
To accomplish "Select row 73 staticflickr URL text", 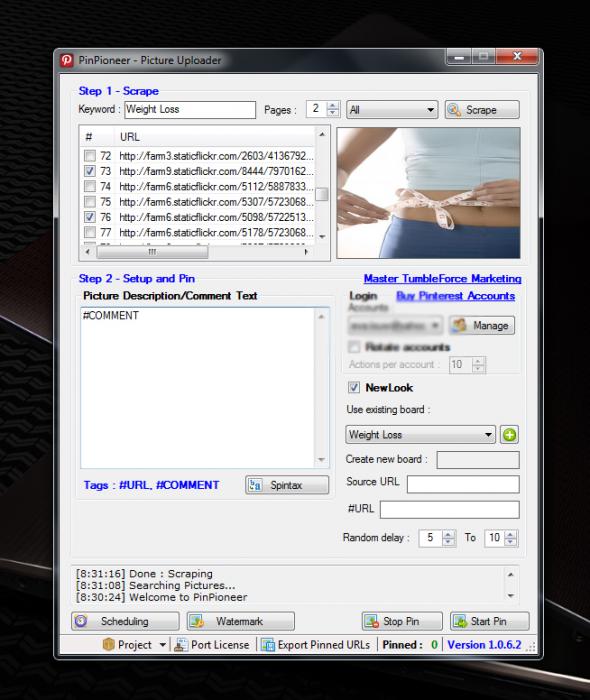I will click(x=216, y=171).
